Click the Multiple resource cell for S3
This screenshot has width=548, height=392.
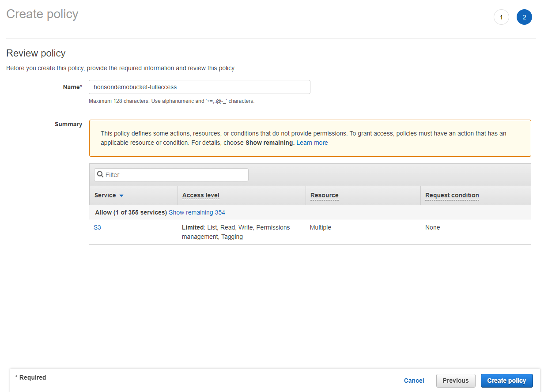pos(321,227)
